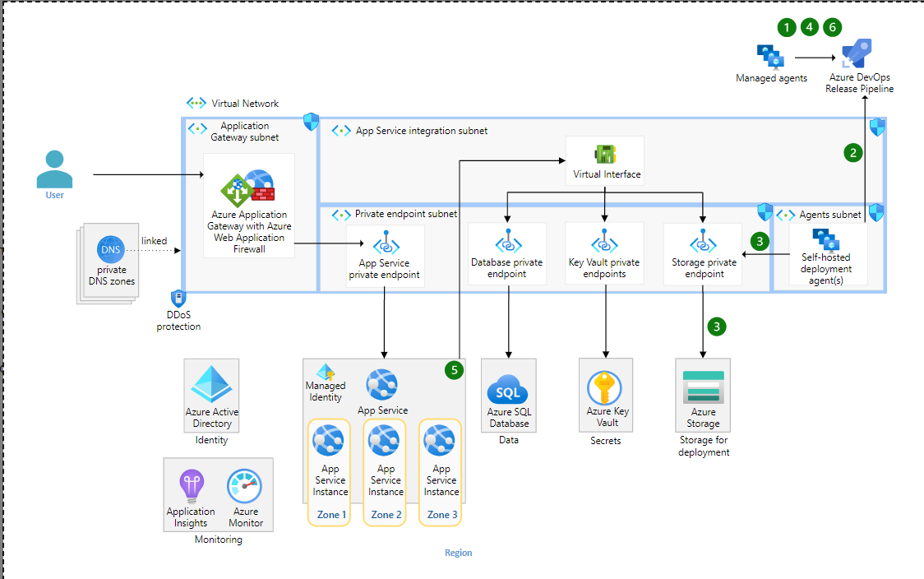Click the Azure Storage icon
The image size is (924, 579).
pyautogui.click(x=703, y=387)
